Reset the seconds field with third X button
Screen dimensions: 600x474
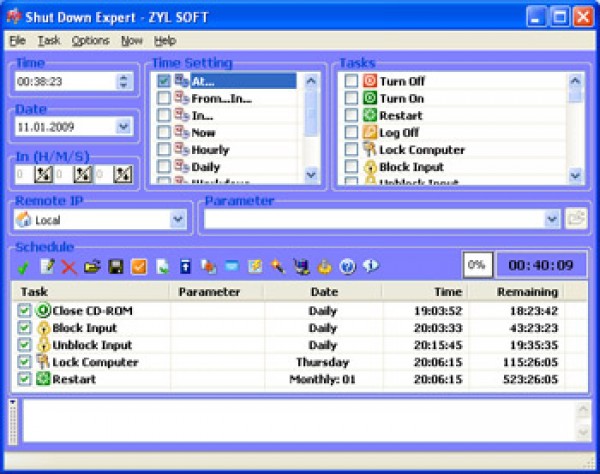point(123,174)
